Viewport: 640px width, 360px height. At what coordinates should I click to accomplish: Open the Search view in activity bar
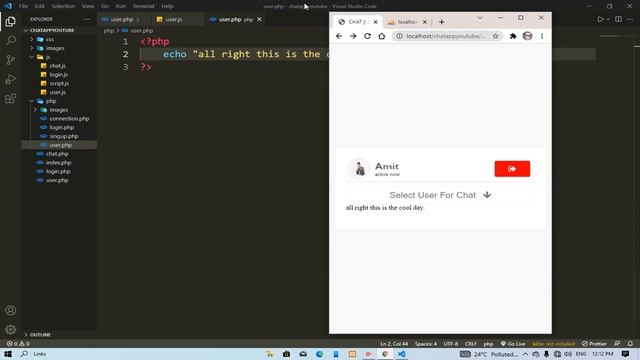click(11, 40)
